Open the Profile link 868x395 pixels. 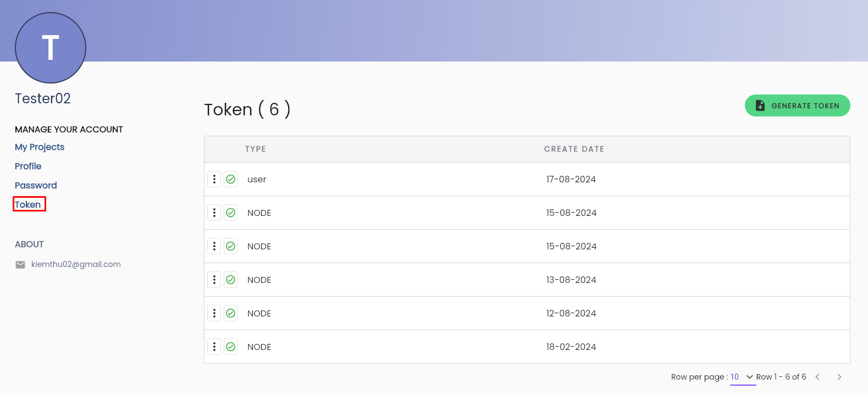pos(28,166)
